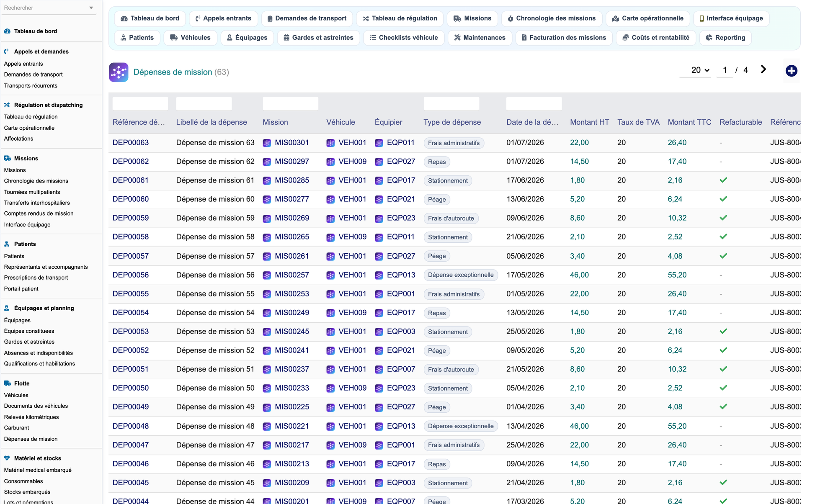Click vehicle icon beside VEH009 in DEP00054 row
The width and height of the screenshot is (815, 504).
click(330, 313)
